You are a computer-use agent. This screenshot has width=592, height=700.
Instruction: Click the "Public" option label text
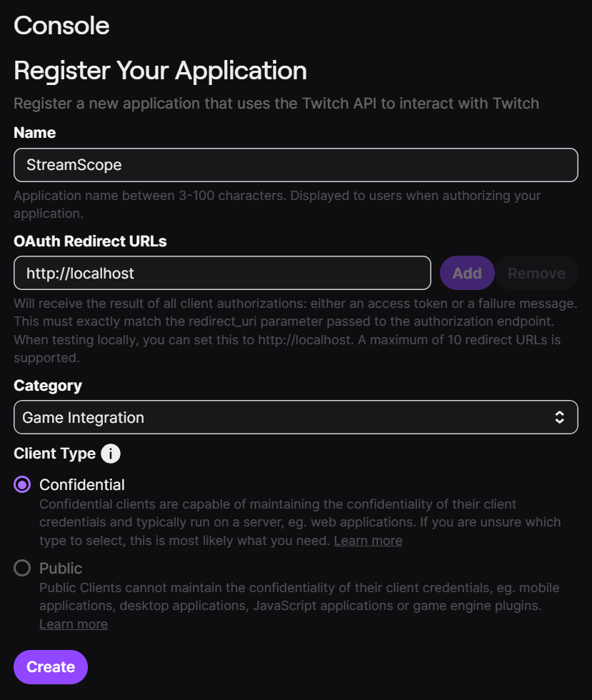pyautogui.click(x=61, y=568)
